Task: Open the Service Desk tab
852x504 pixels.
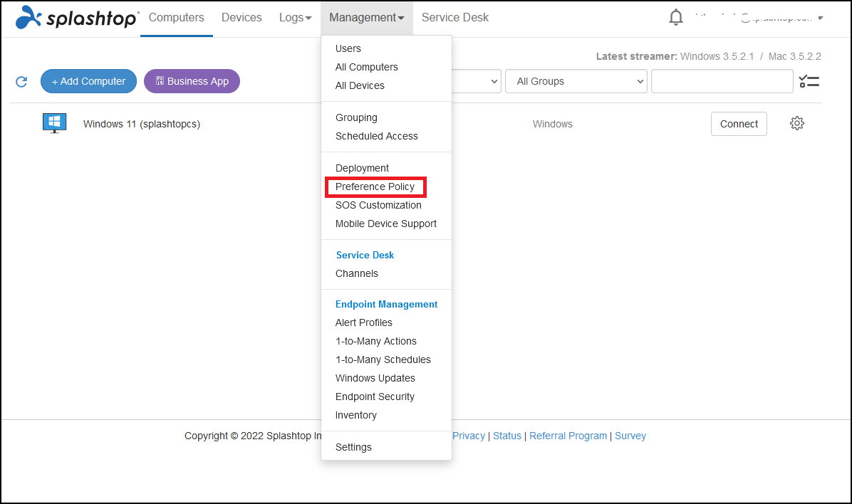Action: (455, 17)
